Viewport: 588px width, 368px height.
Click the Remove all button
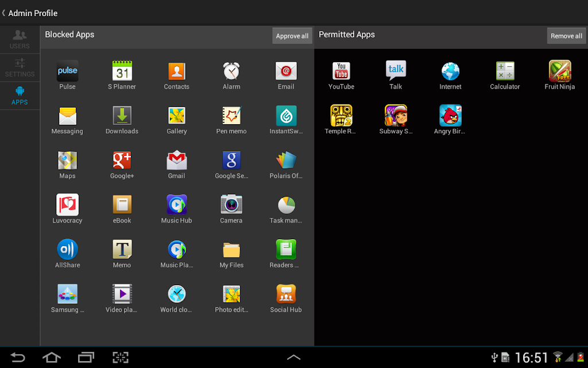pos(566,36)
